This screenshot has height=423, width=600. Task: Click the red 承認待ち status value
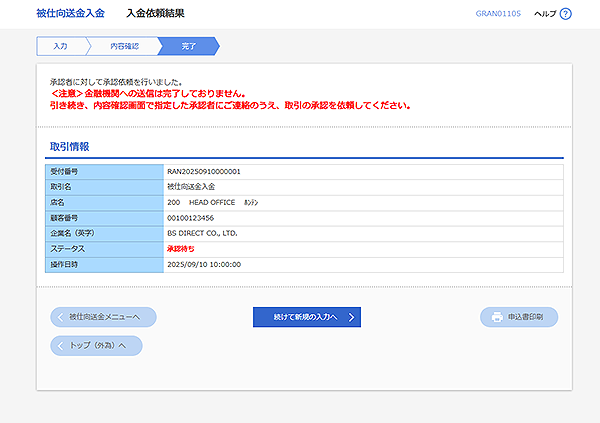[181, 249]
